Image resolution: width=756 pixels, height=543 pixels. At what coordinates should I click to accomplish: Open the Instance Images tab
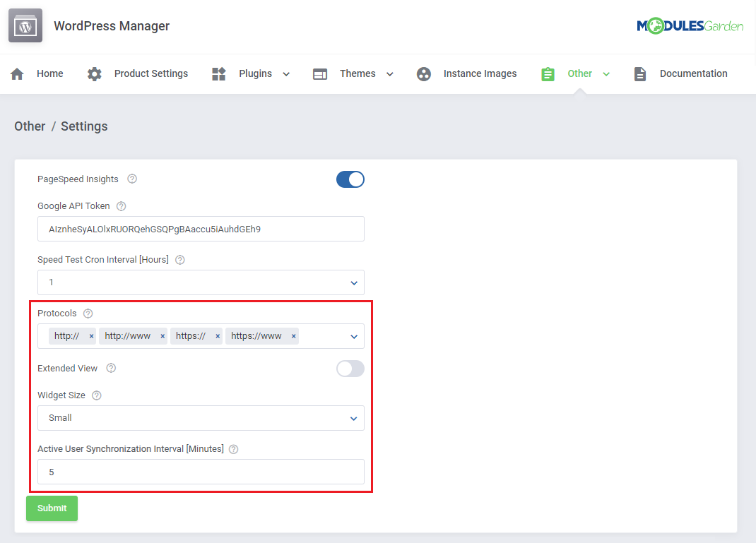coord(480,73)
